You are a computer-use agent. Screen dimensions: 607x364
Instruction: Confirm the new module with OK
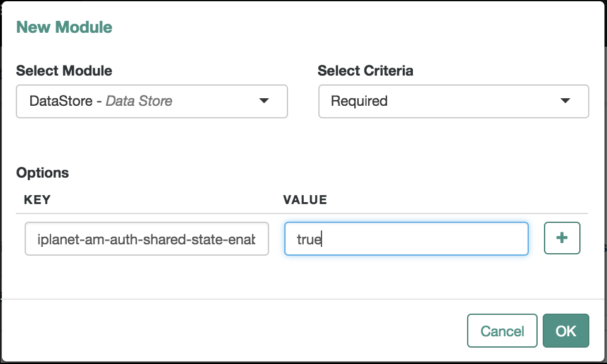coord(566,331)
